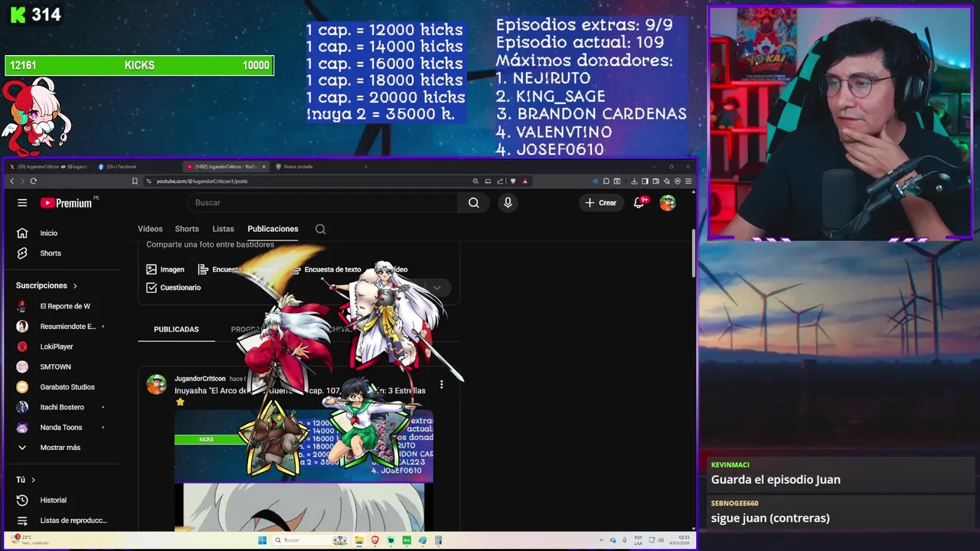The width and height of the screenshot is (980, 551).
Task: Focus the YouTube Buscar search field
Action: click(322, 203)
